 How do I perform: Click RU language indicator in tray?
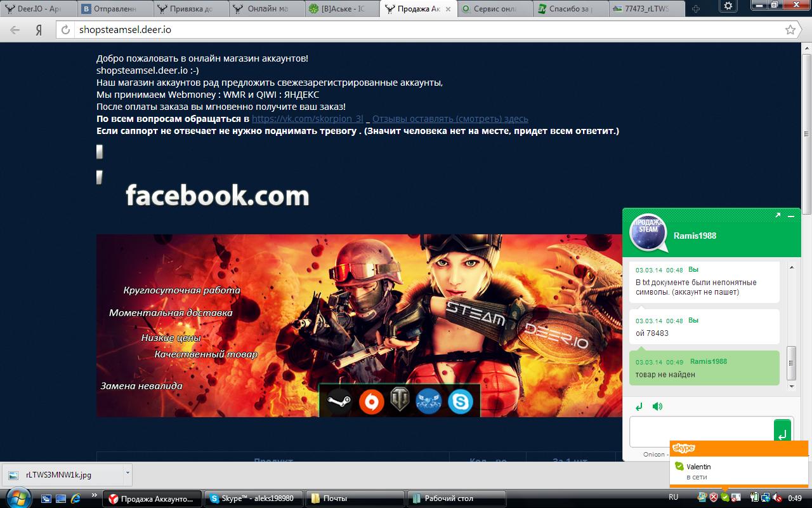click(674, 497)
